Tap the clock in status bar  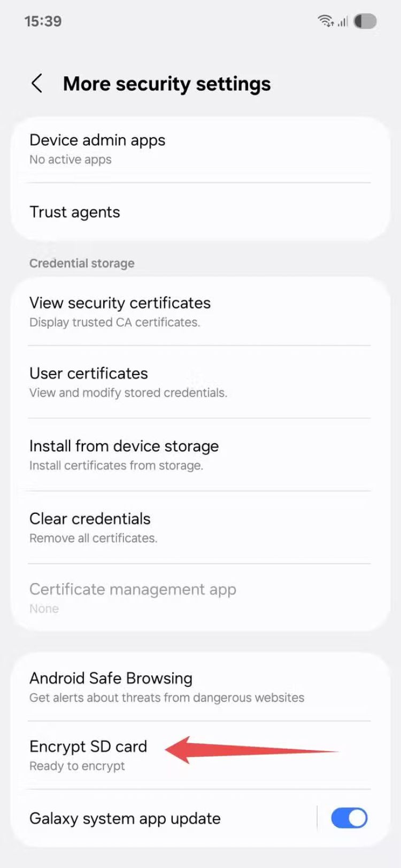[x=43, y=21]
